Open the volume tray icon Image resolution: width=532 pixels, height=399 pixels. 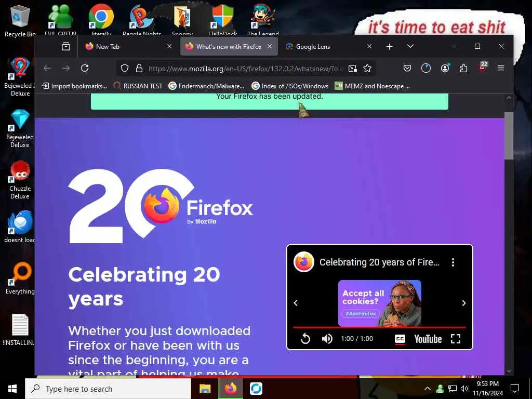coord(464,389)
